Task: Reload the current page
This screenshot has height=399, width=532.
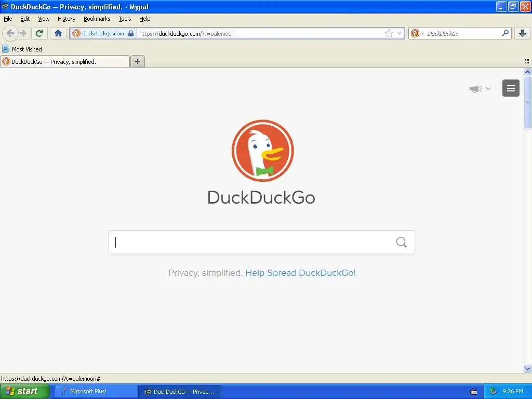Action: [39, 33]
